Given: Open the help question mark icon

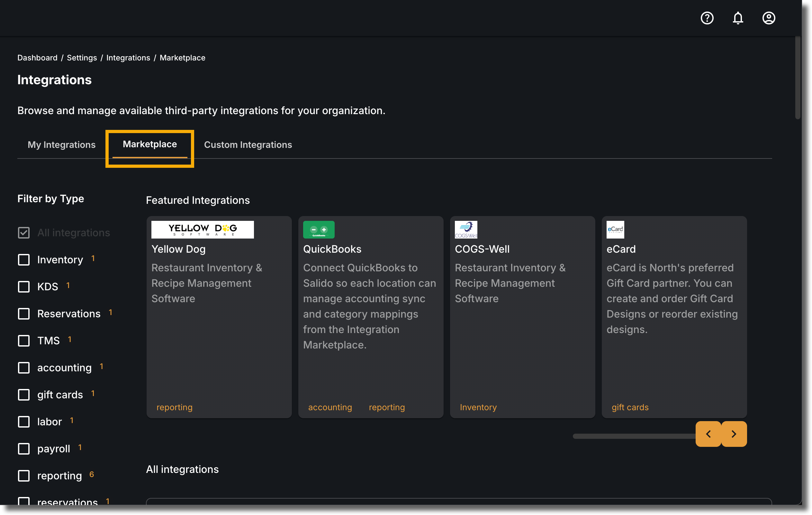Looking at the screenshot, I should (707, 18).
